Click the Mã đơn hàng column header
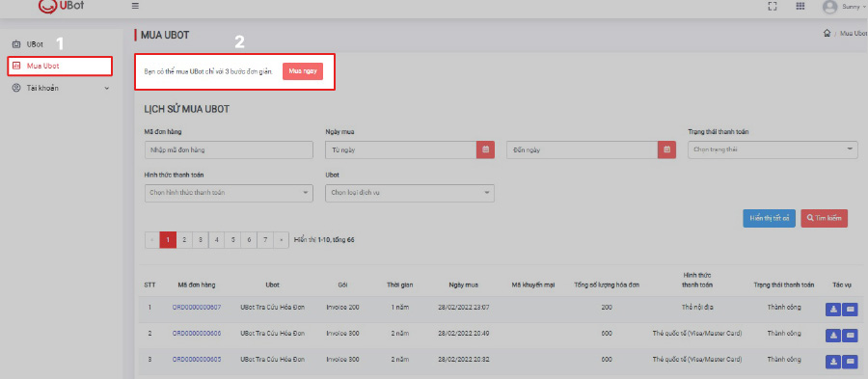Viewport: 868px width, 379px height. [197, 284]
